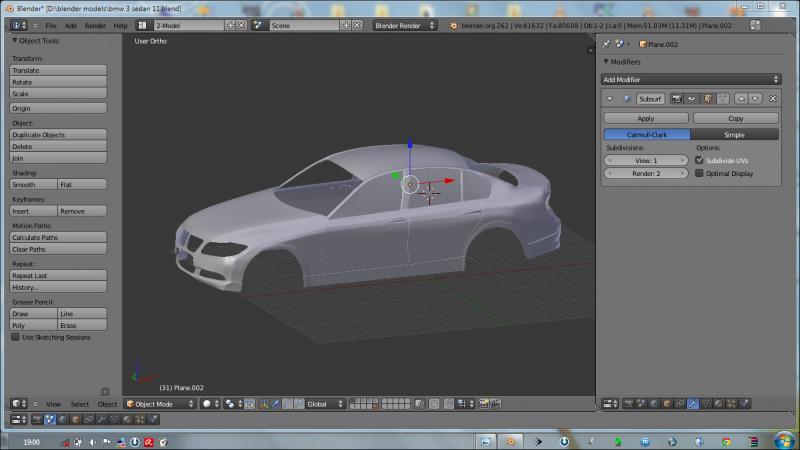Enable Use Sketching Sessions checkbox
Image resolution: width=800 pixels, height=450 pixels.
click(15, 338)
